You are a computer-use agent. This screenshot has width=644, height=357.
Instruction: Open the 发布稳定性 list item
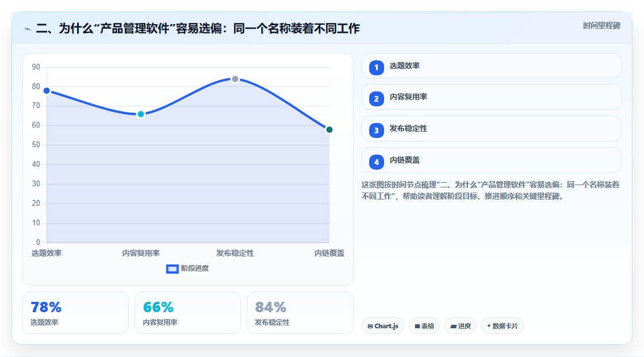tap(491, 129)
